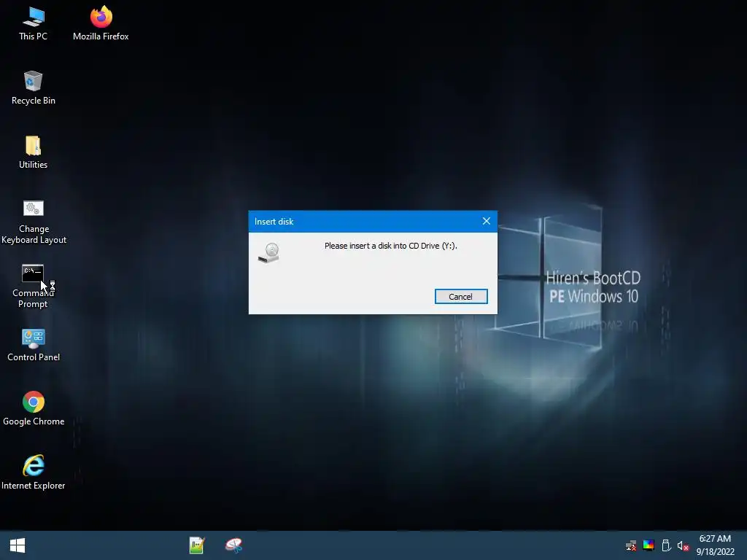Select the Recycle Bin icon

click(x=34, y=87)
